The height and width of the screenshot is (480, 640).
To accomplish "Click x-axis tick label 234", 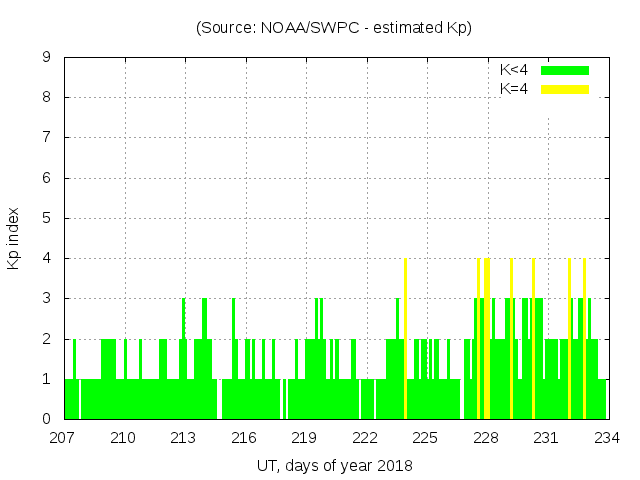I will (606, 438).
